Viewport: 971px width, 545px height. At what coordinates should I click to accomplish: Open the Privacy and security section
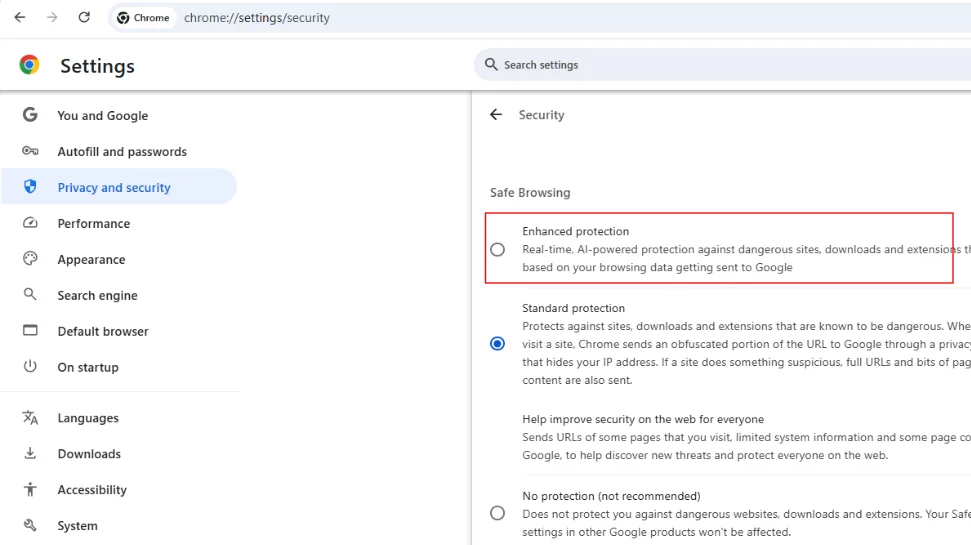click(114, 187)
